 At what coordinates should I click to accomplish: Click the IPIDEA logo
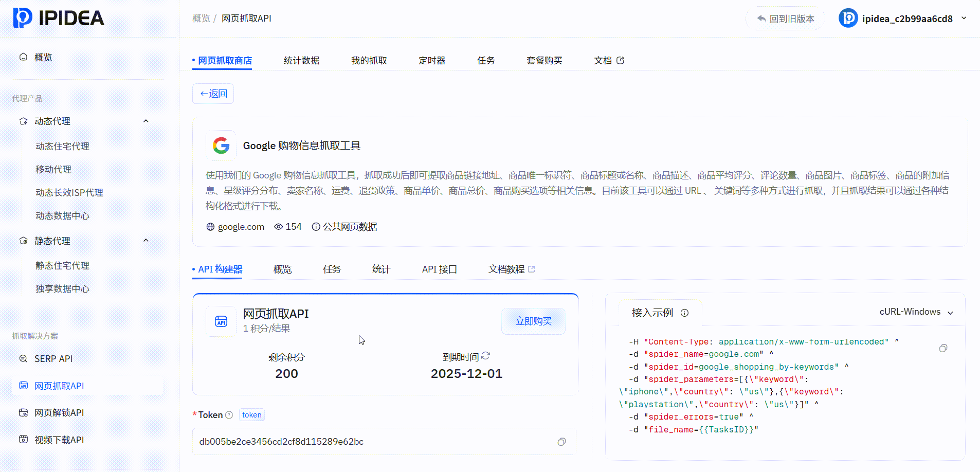click(x=58, y=18)
